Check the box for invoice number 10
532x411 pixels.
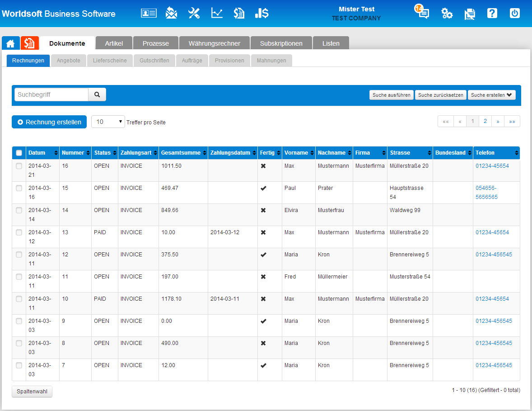(19, 299)
